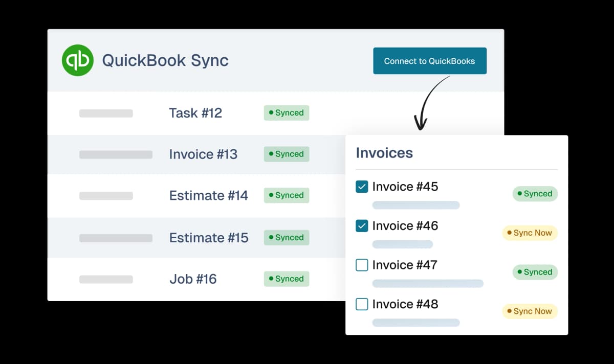Image resolution: width=614 pixels, height=364 pixels.
Task: Click the QuickBook Sync heading
Action: click(x=165, y=60)
